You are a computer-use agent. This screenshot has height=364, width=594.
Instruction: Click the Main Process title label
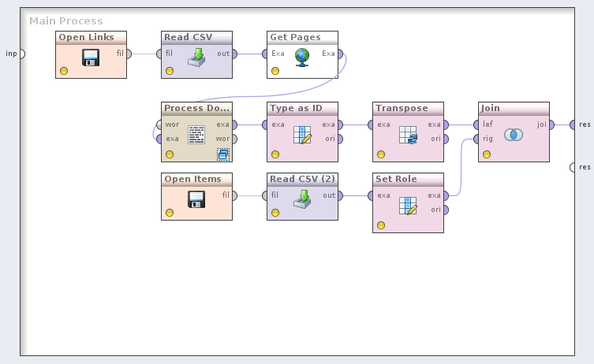(x=65, y=20)
